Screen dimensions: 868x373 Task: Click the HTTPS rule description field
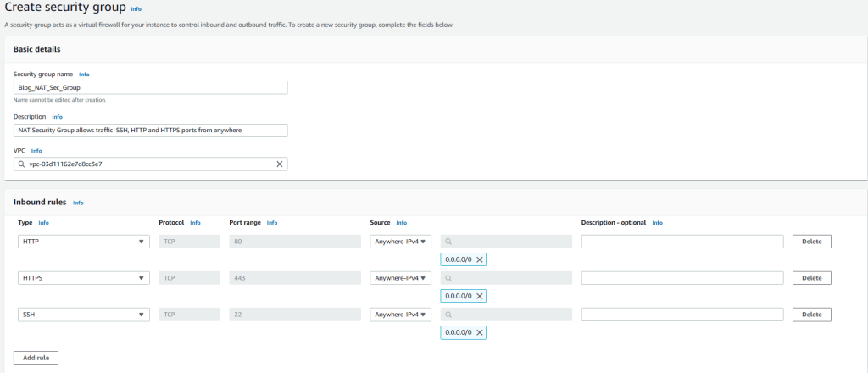tap(682, 278)
